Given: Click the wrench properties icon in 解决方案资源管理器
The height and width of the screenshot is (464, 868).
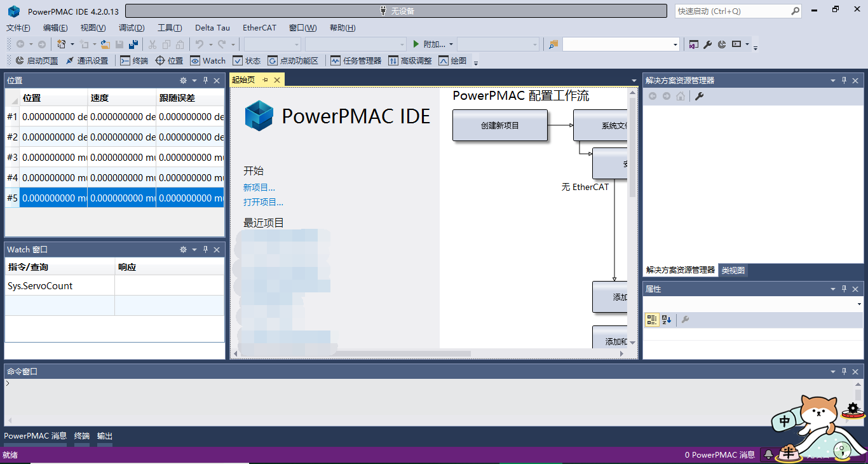Looking at the screenshot, I should click(700, 96).
